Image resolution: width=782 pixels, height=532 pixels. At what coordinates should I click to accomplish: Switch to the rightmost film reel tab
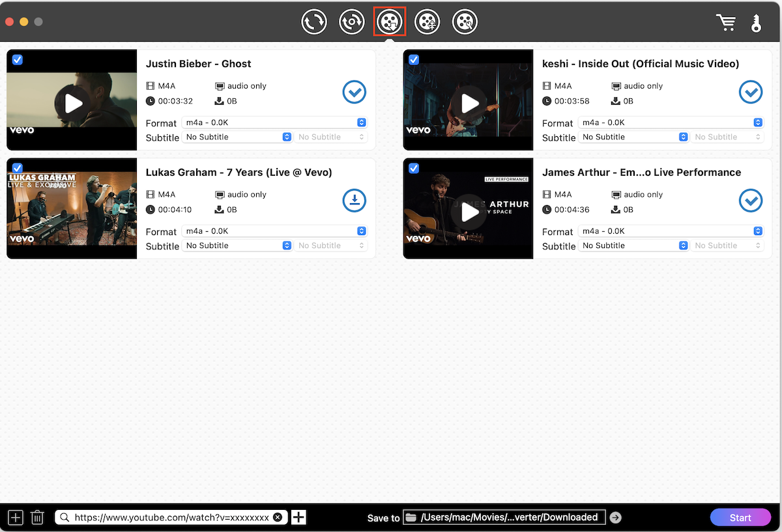(465, 22)
